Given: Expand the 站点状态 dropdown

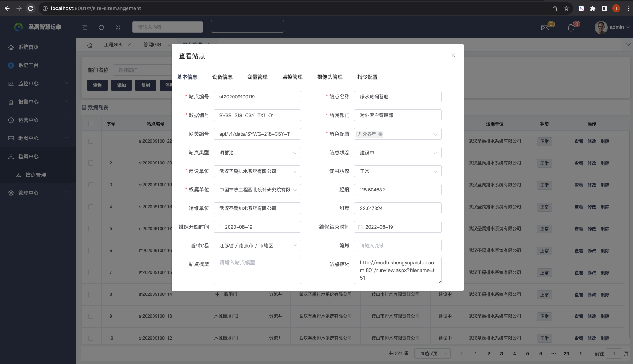Looking at the screenshot, I should pyautogui.click(x=398, y=153).
